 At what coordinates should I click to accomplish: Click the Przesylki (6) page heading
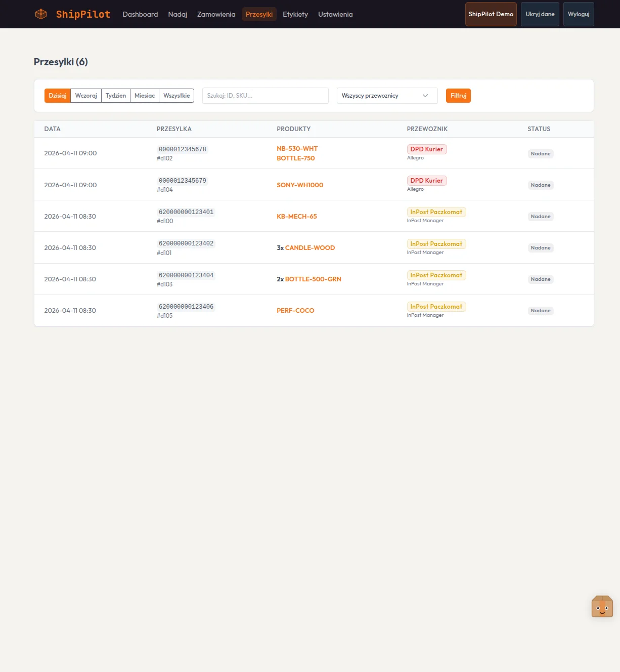pos(61,62)
